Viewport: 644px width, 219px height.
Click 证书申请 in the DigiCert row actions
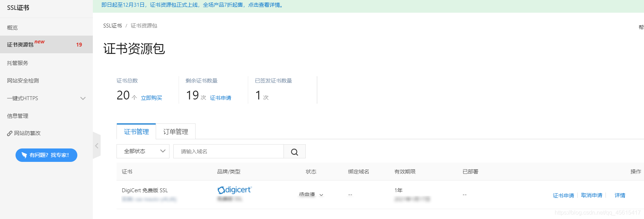tap(563, 195)
